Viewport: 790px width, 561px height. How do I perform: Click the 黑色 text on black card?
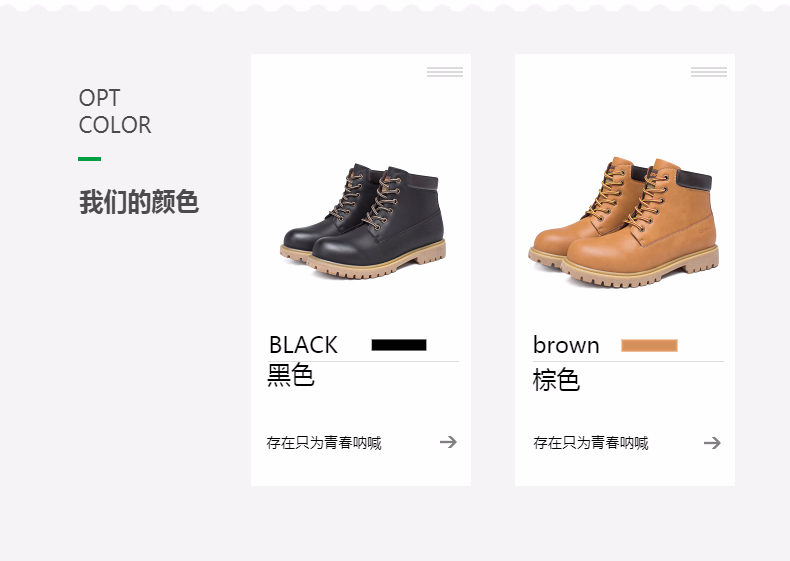(291, 375)
